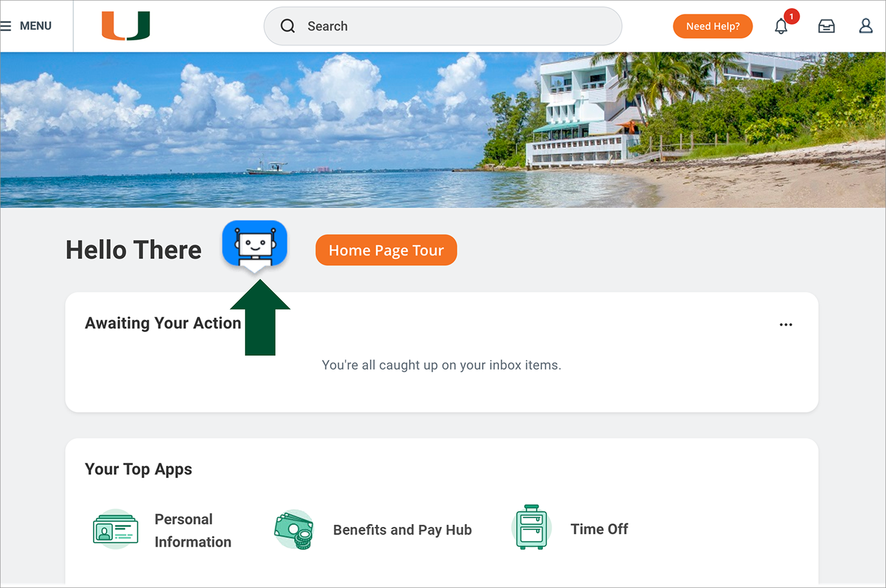This screenshot has height=588, width=886.
Task: Open the hamburger MENU icon
Action: [6, 26]
